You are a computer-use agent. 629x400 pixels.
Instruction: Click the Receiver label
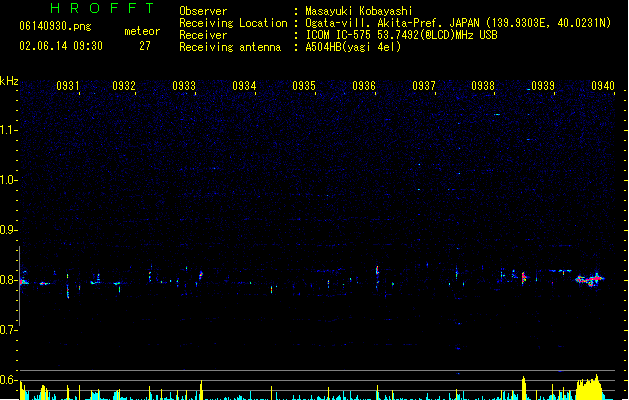[x=203, y=35]
